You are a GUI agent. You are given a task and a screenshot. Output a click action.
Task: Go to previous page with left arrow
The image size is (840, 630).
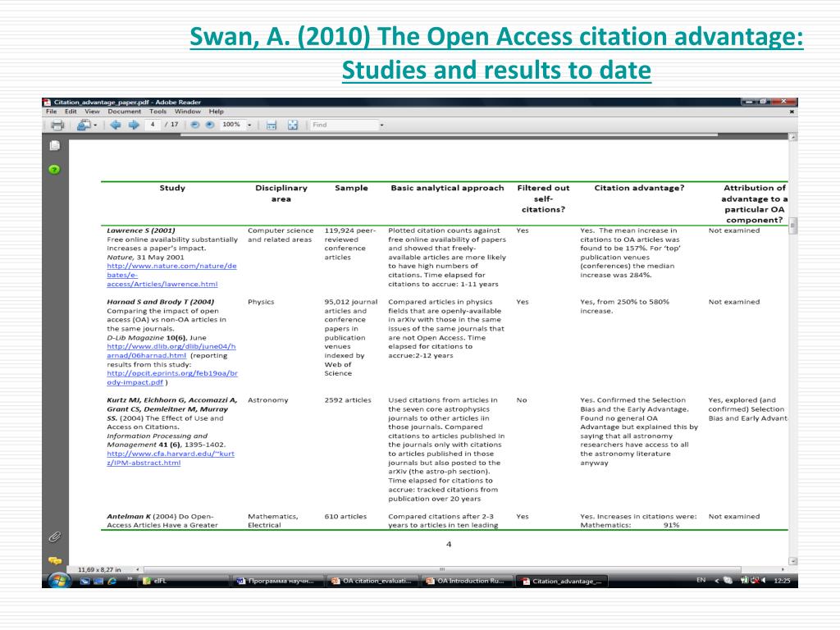click(x=115, y=125)
